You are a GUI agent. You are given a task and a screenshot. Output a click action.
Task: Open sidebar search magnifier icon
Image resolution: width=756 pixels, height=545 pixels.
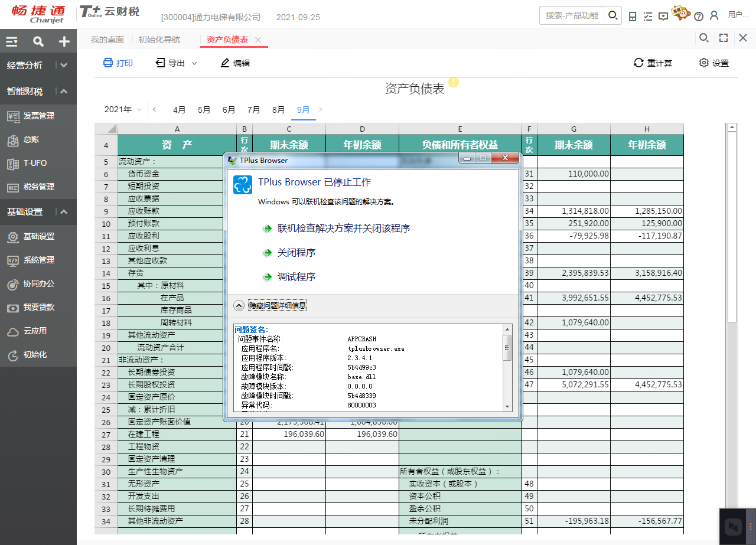(x=38, y=41)
